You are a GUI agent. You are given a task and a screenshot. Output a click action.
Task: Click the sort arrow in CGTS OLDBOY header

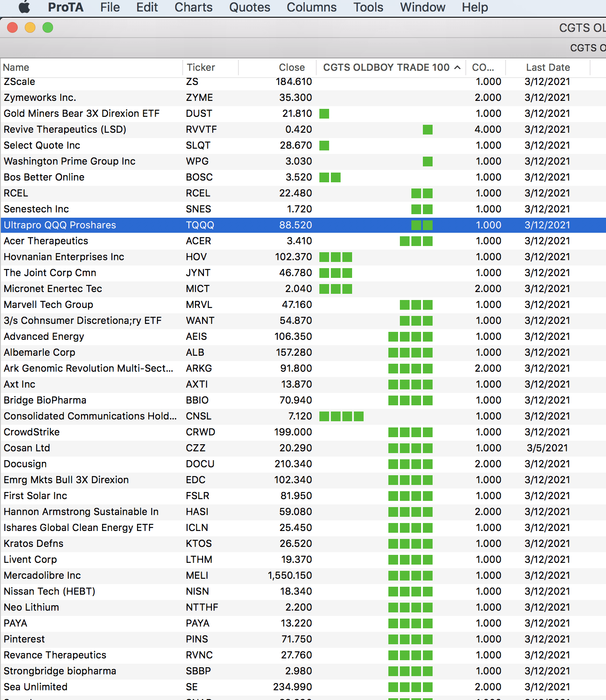point(457,67)
